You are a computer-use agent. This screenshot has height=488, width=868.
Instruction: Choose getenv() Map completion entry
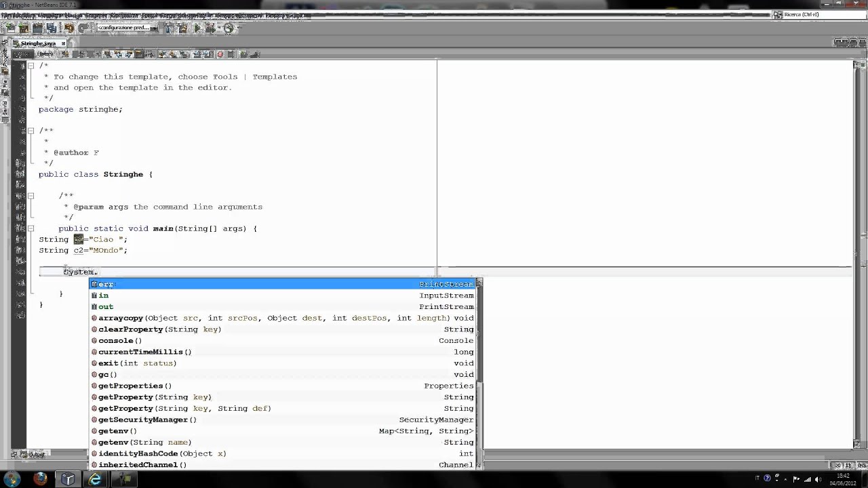click(283, 431)
